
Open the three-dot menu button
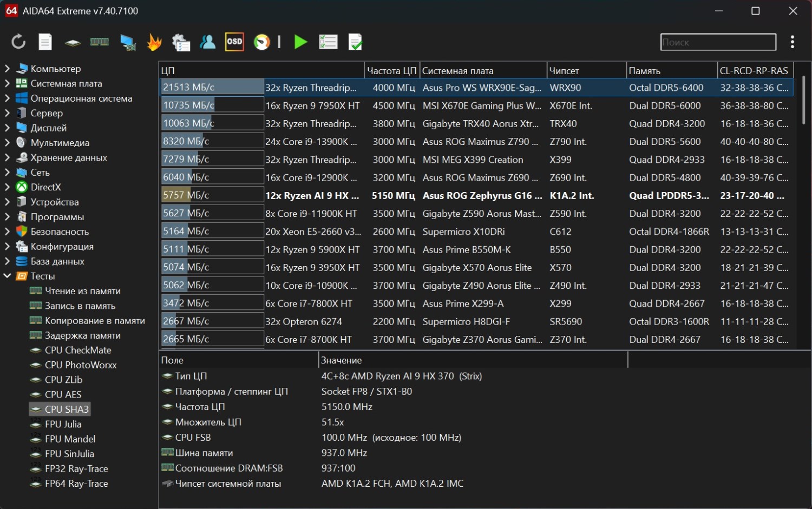(x=792, y=42)
